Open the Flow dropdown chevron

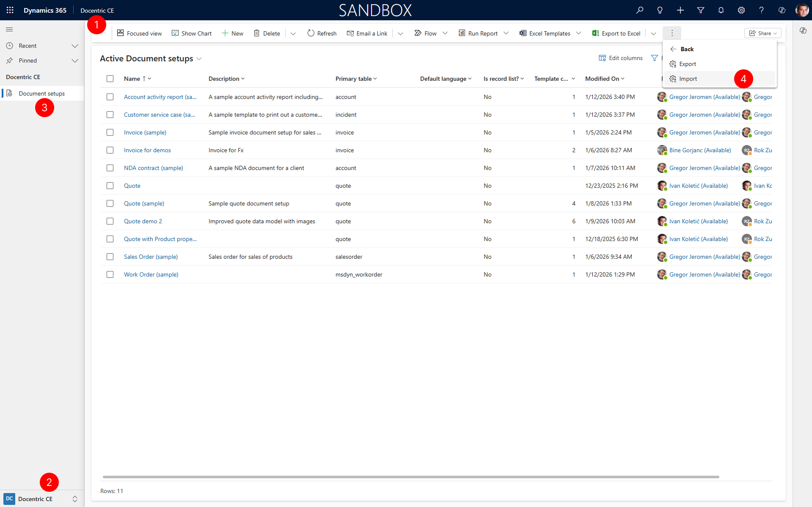[445, 33]
